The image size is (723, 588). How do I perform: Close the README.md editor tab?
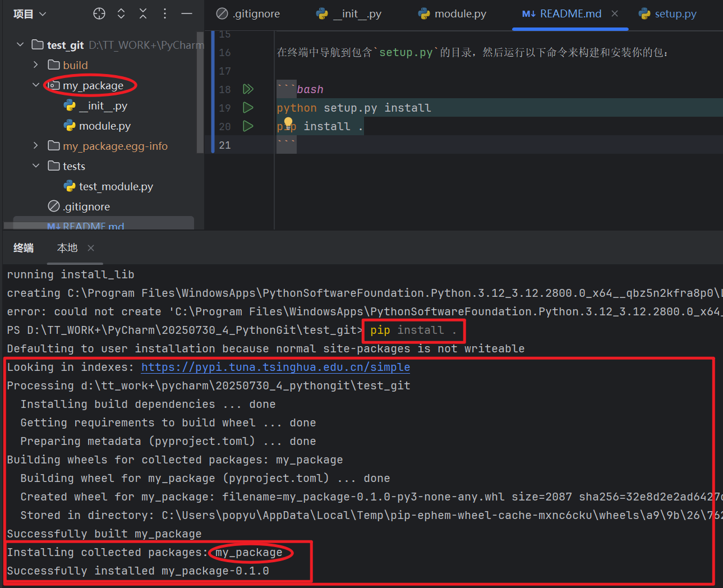click(615, 13)
